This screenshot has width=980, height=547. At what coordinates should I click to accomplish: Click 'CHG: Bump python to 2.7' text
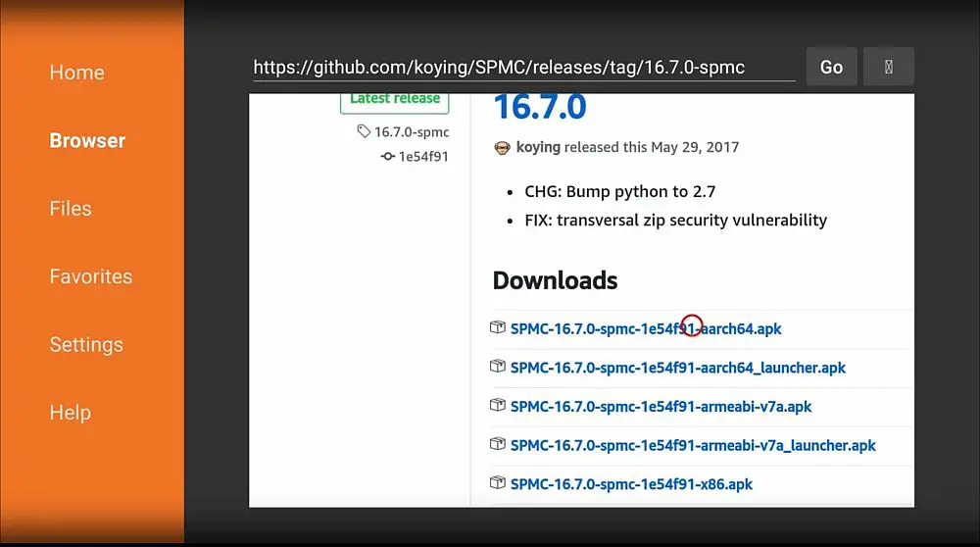tap(620, 191)
